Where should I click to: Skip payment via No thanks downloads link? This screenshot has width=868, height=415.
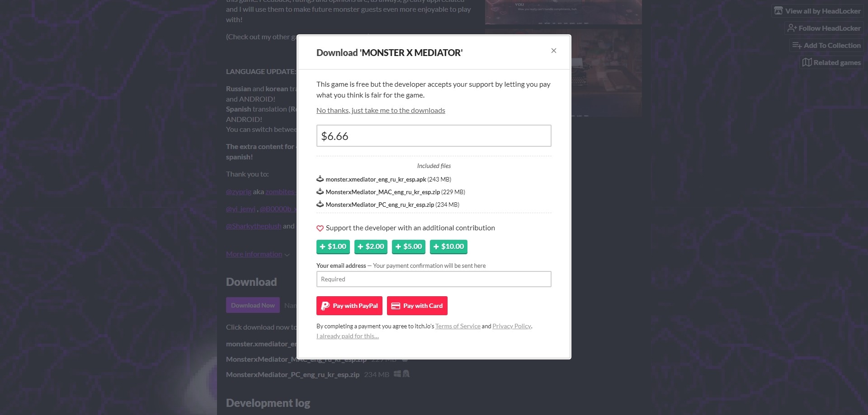tap(381, 110)
